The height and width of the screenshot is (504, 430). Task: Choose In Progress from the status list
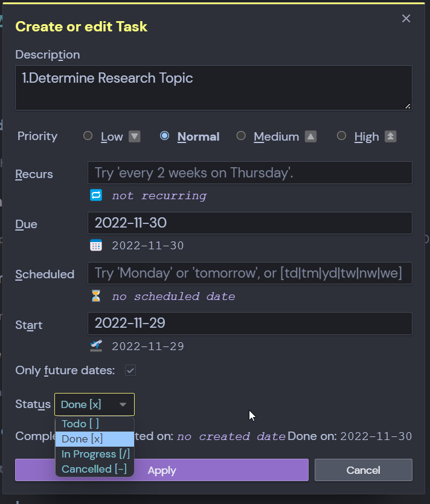(x=94, y=454)
